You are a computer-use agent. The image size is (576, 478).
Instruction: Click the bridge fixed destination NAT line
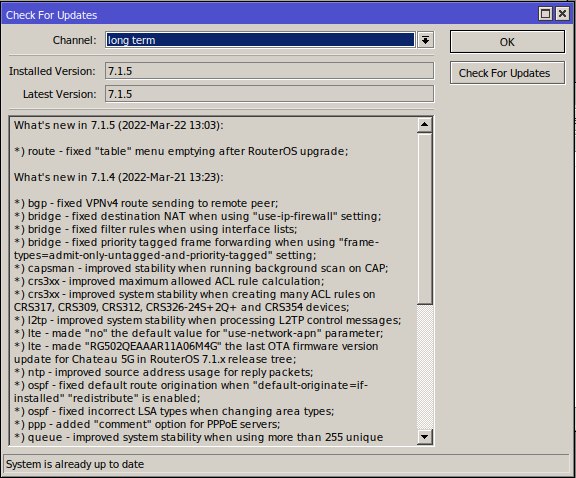coord(198,216)
